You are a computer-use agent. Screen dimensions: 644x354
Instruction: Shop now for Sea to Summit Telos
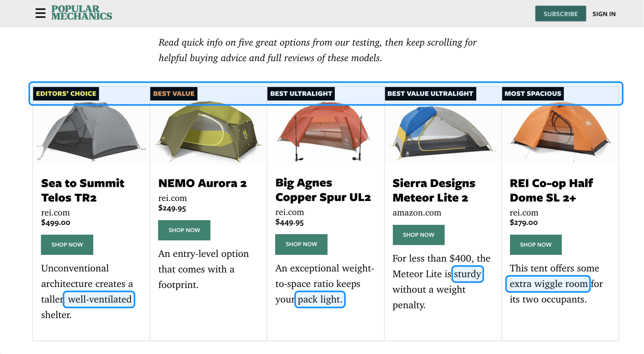point(67,245)
